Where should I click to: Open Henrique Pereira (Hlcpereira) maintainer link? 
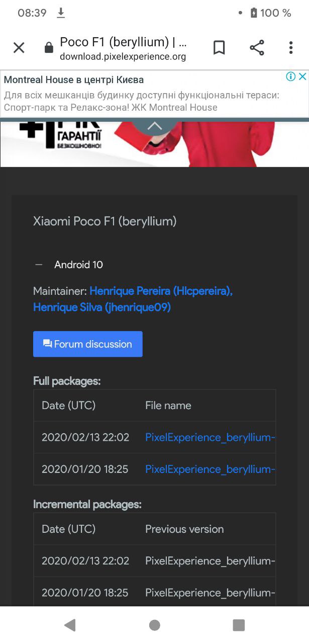(161, 291)
